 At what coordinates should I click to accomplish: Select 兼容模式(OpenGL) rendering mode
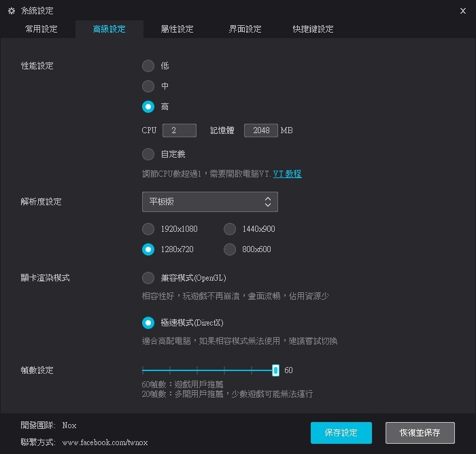[x=148, y=278]
